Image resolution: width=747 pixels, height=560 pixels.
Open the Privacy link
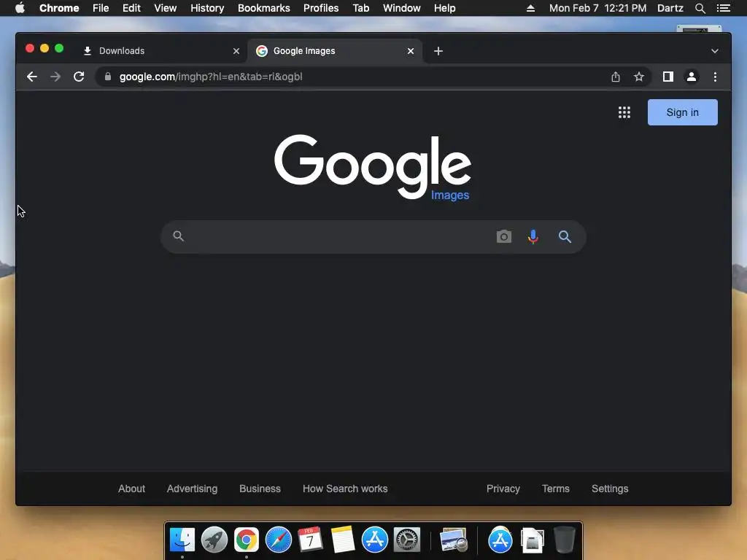503,489
